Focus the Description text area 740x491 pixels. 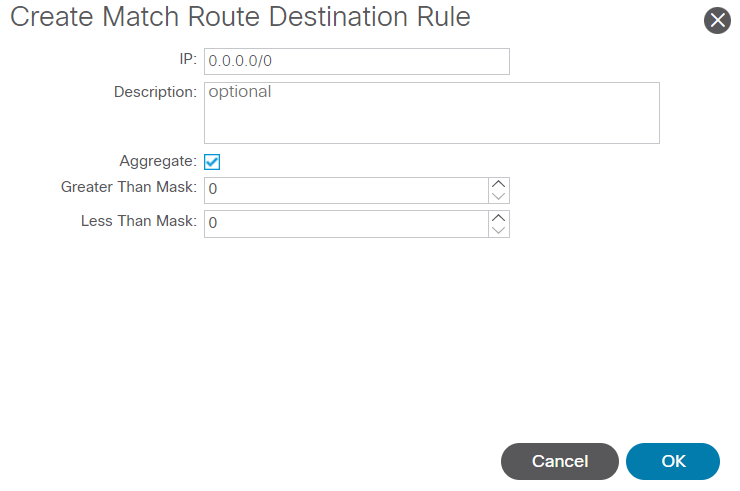click(431, 113)
